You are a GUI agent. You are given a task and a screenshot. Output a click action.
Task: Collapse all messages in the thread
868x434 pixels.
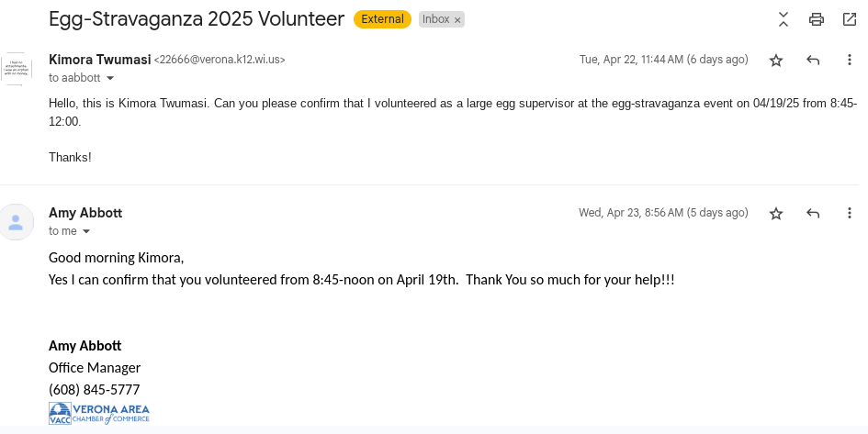783,19
